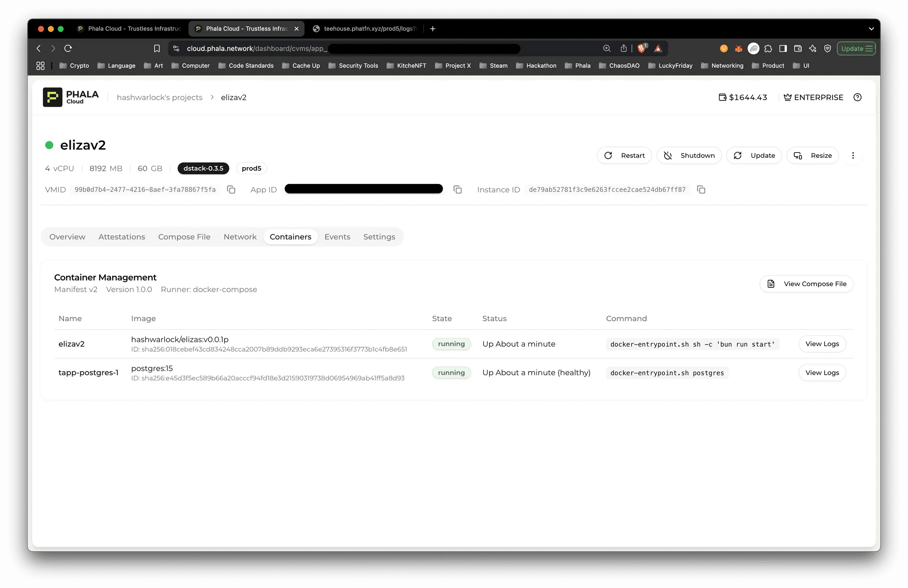
Task: Open browser extensions puzzle icon
Action: tap(768, 49)
